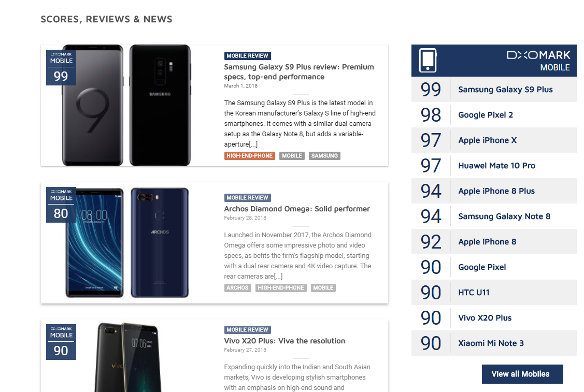This screenshot has width=584, height=392.
Task: Click the DxOMark Mobile 99 score badge
Action: point(61,67)
